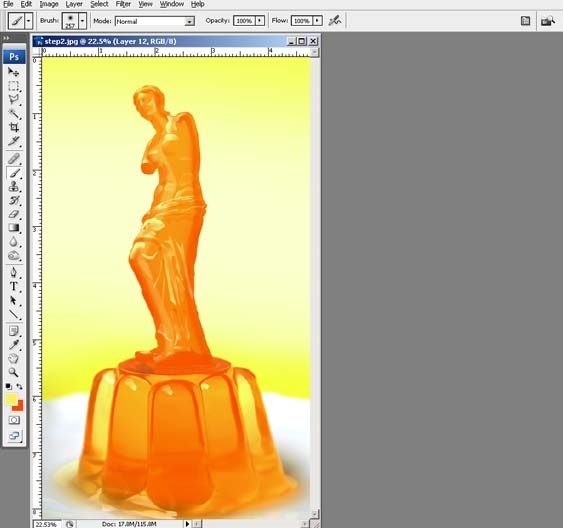
Task: Select the Slice tool
Action: point(14,141)
